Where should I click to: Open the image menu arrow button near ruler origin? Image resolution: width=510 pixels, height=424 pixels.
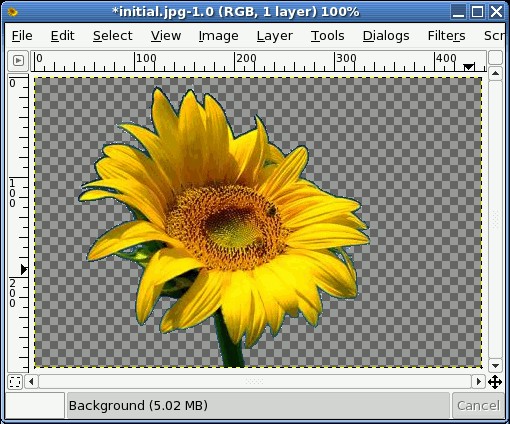click(x=18, y=61)
